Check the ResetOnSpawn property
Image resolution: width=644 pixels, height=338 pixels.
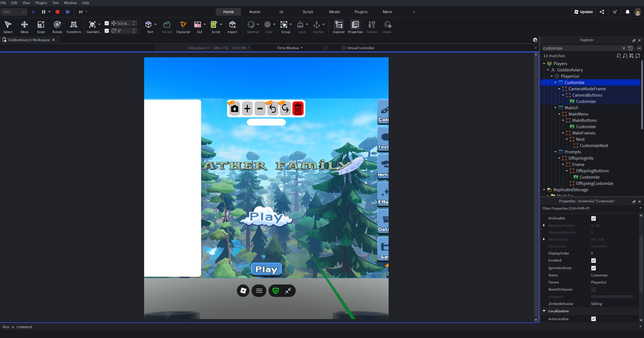tap(593, 289)
